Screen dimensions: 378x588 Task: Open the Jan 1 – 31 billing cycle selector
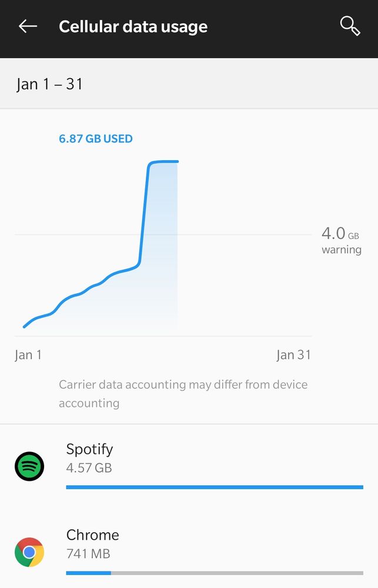pyautogui.click(x=50, y=84)
